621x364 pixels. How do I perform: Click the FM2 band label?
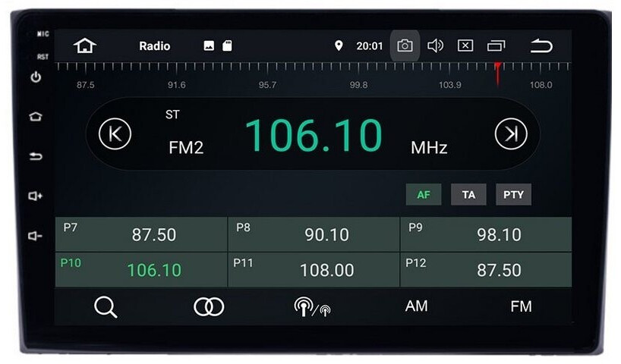(186, 148)
